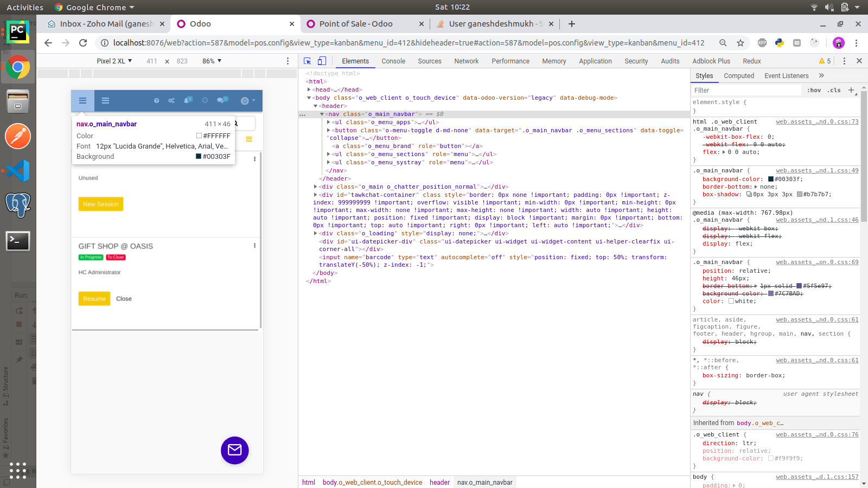Screen dimensions: 868x488
Task: Switch to the Console tab in DevTools
Action: tap(393, 61)
